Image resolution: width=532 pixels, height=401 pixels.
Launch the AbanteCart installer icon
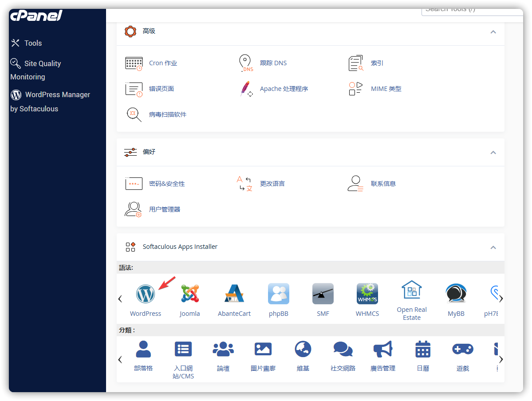234,294
